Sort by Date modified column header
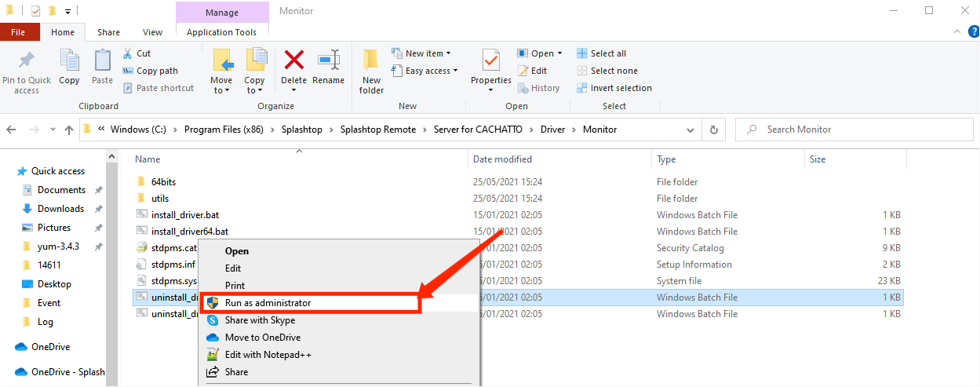Viewport: 980px width, 387px height. 502,159
